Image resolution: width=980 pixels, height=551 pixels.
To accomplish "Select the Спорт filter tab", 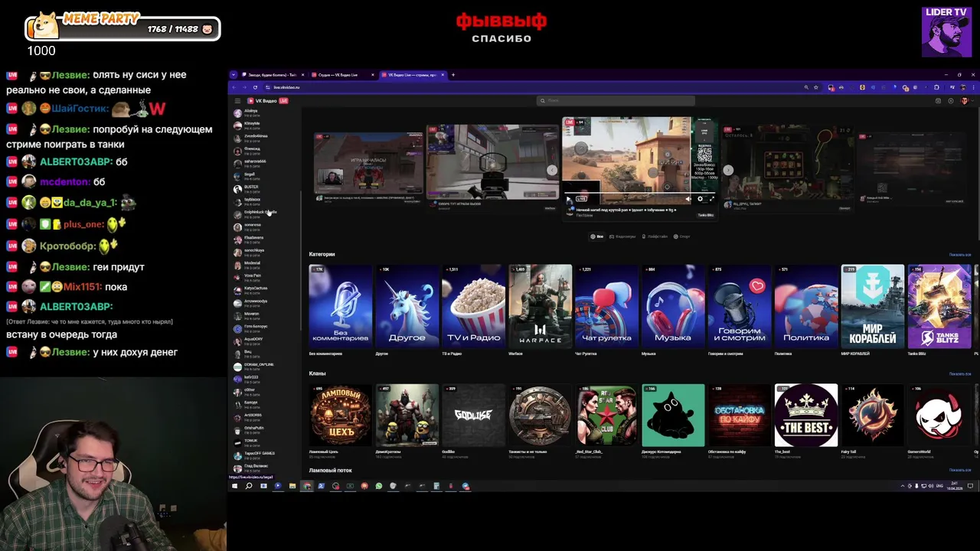I will point(681,236).
